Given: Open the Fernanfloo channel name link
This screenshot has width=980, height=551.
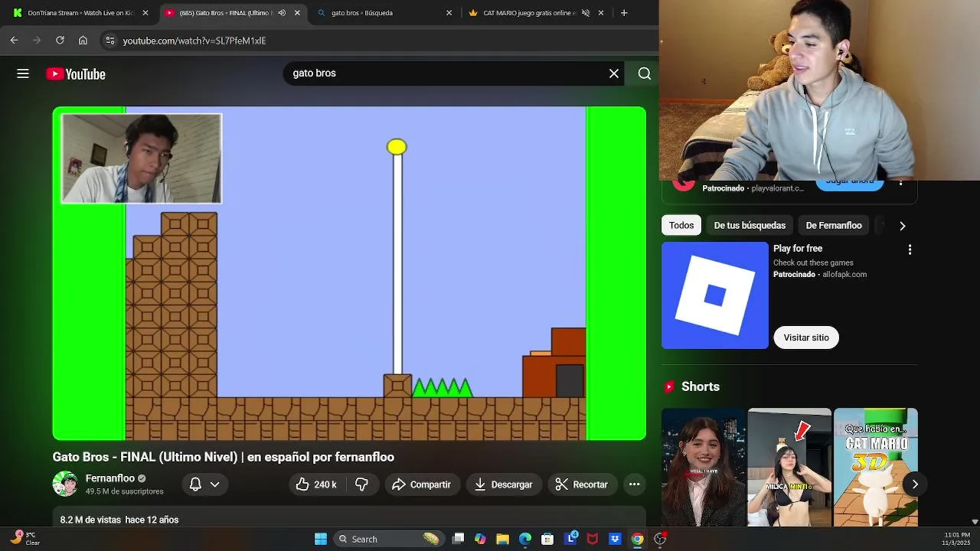Looking at the screenshot, I should click(x=110, y=478).
